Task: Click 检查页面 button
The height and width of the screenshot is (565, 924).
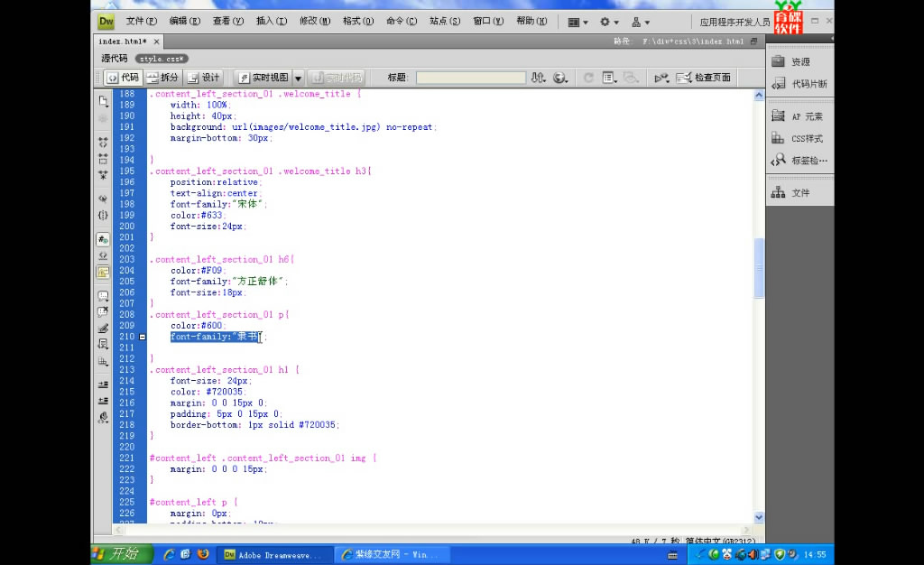Action: (x=704, y=78)
